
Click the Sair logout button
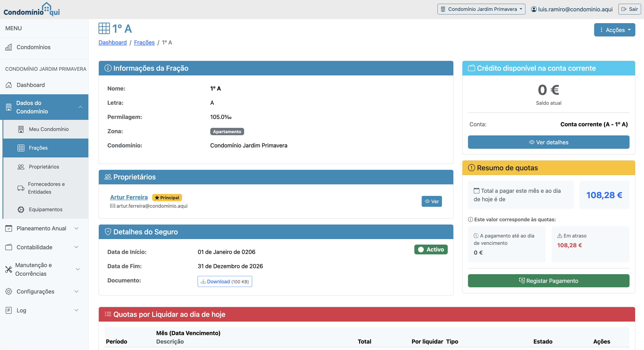(x=630, y=9)
